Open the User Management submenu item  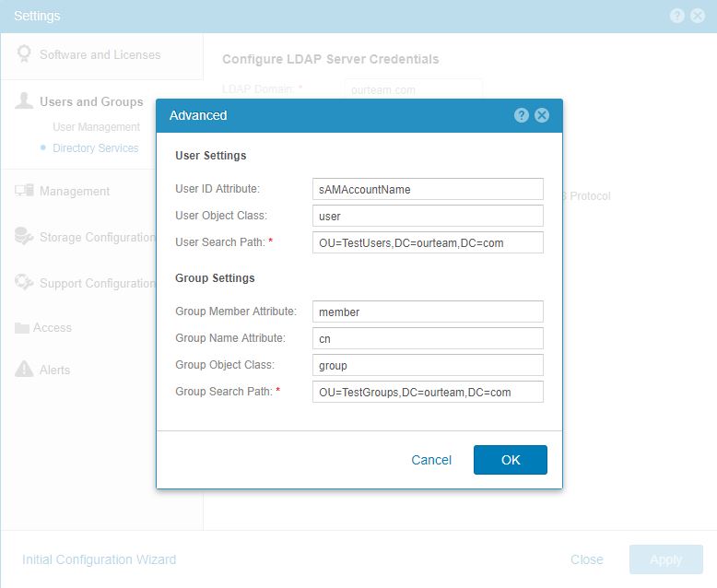pyautogui.click(x=96, y=127)
